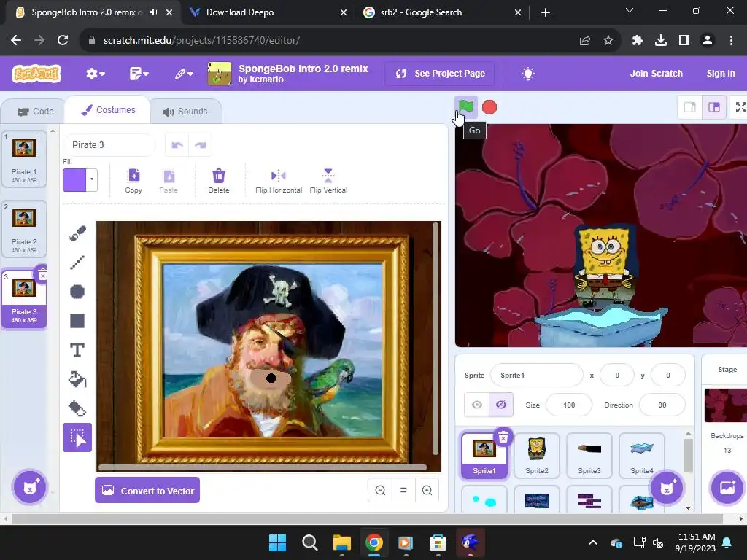Click the sprite Size field
This screenshot has width=747, height=560.
point(569,405)
